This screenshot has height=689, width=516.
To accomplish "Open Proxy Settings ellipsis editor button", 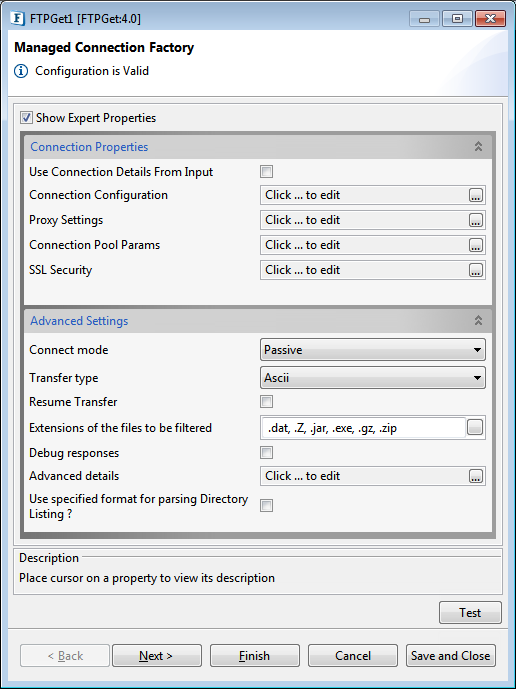I will 476,220.
